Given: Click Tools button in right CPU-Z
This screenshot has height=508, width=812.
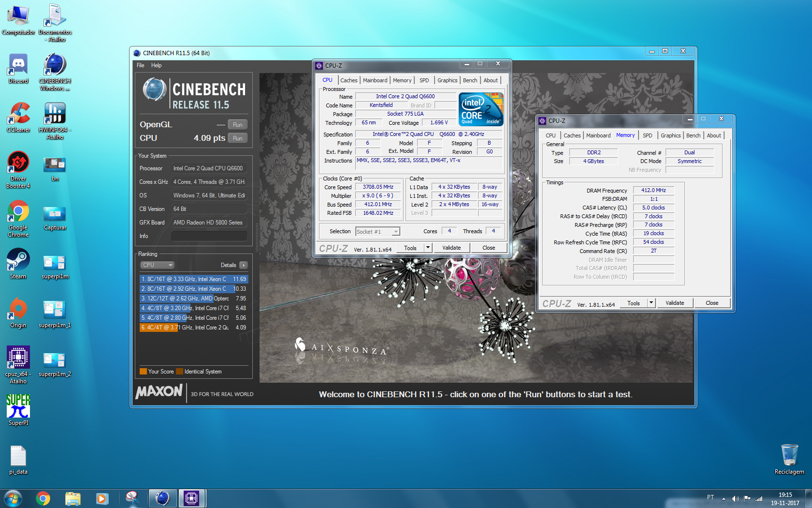Looking at the screenshot, I should [x=634, y=303].
